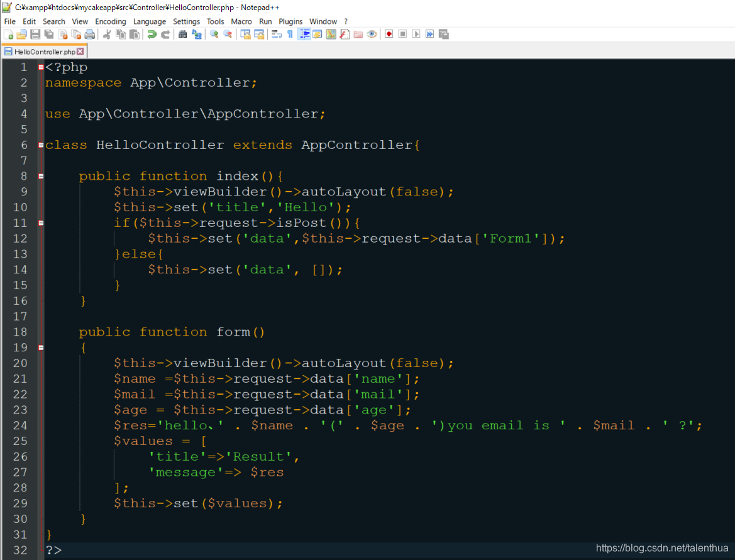This screenshot has width=735, height=560.
Task: Collapse the class block fold on line 6
Action: [41, 145]
